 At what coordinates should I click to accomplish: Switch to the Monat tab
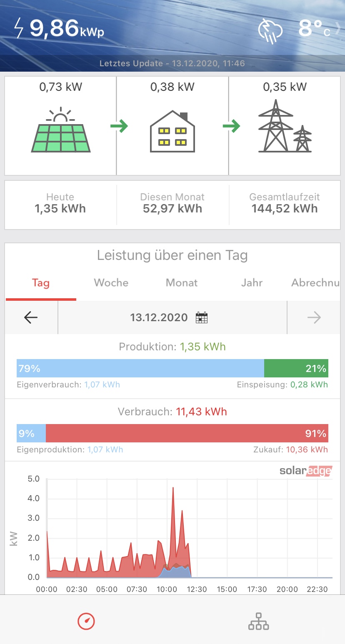(182, 283)
